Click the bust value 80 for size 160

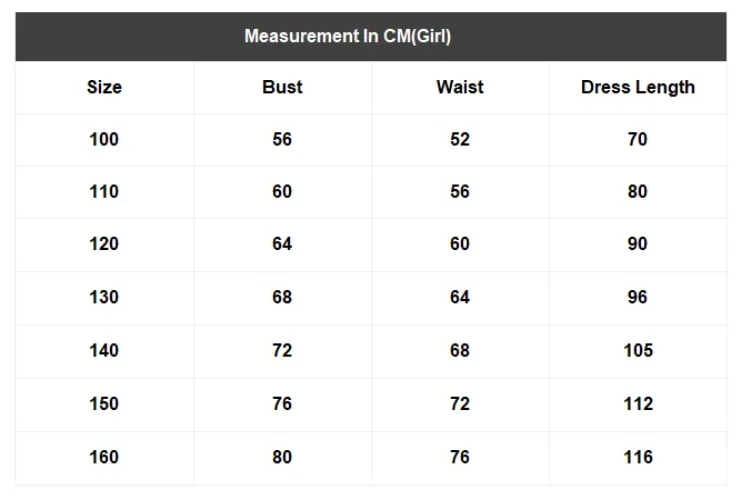282,457
